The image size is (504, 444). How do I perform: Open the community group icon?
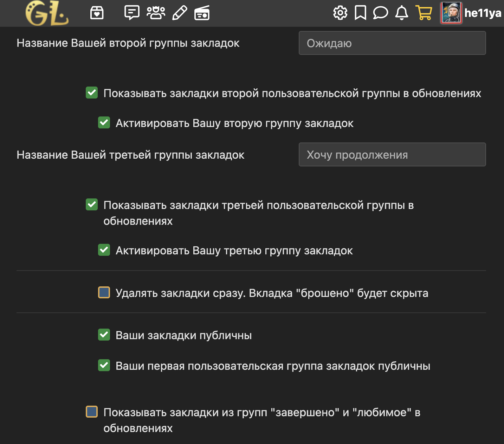pyautogui.click(x=156, y=13)
